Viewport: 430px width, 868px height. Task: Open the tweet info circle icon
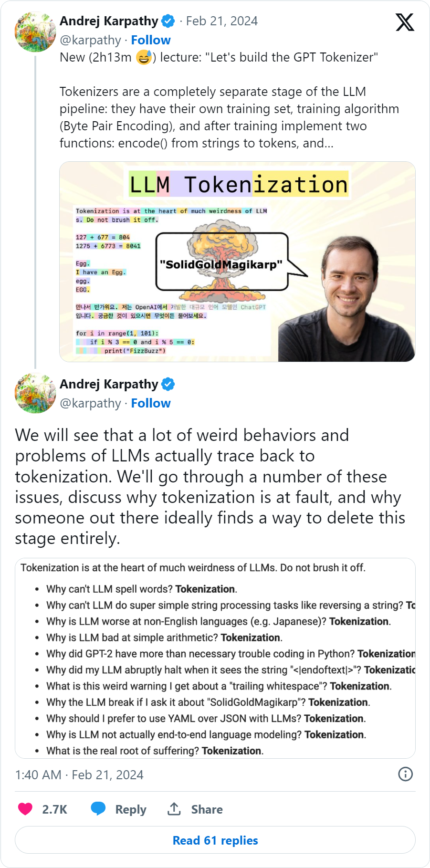tap(405, 774)
